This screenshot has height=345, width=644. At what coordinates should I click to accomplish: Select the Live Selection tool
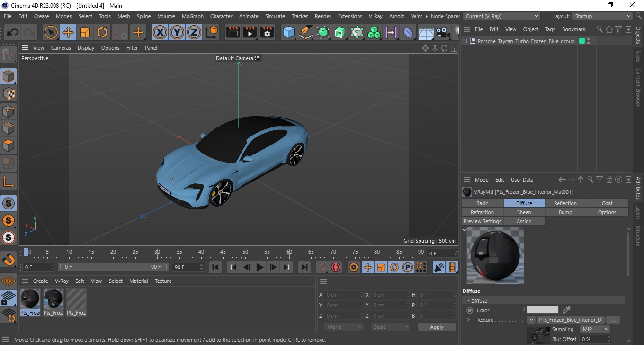(x=51, y=32)
